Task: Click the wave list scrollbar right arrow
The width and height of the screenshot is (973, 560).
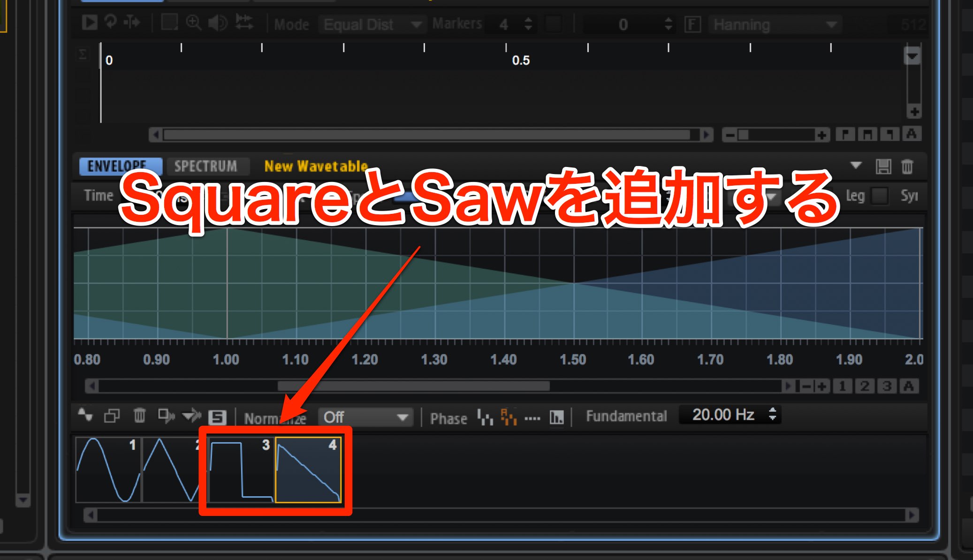Action: coord(912,515)
